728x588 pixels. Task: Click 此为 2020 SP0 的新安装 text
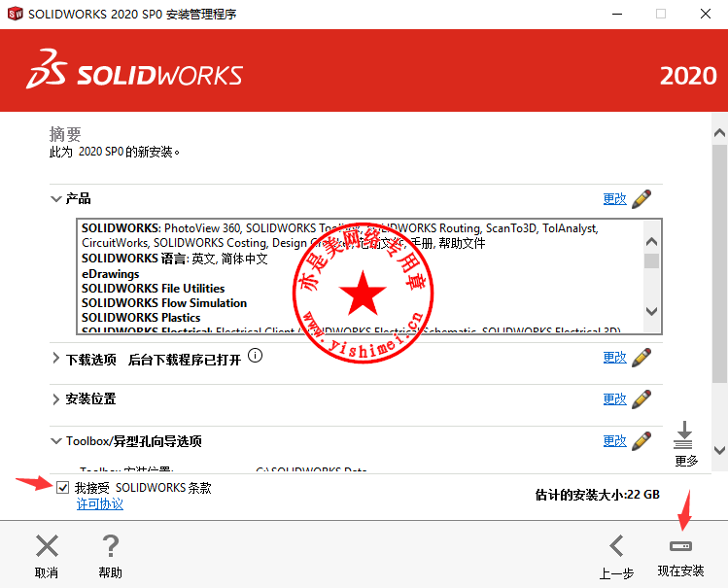coord(115,152)
